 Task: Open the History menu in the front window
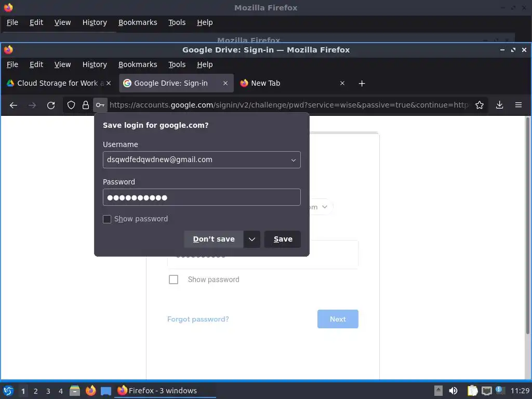95,64
